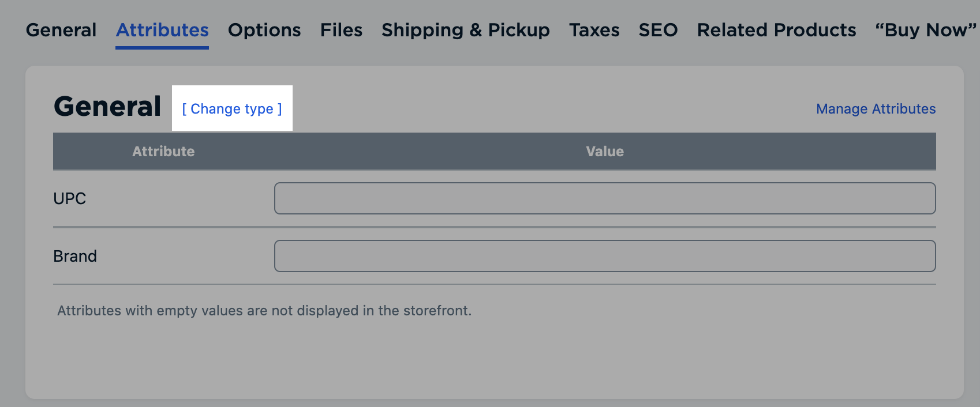980x407 pixels.
Task: Click inside the Brand value field
Action: (x=604, y=255)
